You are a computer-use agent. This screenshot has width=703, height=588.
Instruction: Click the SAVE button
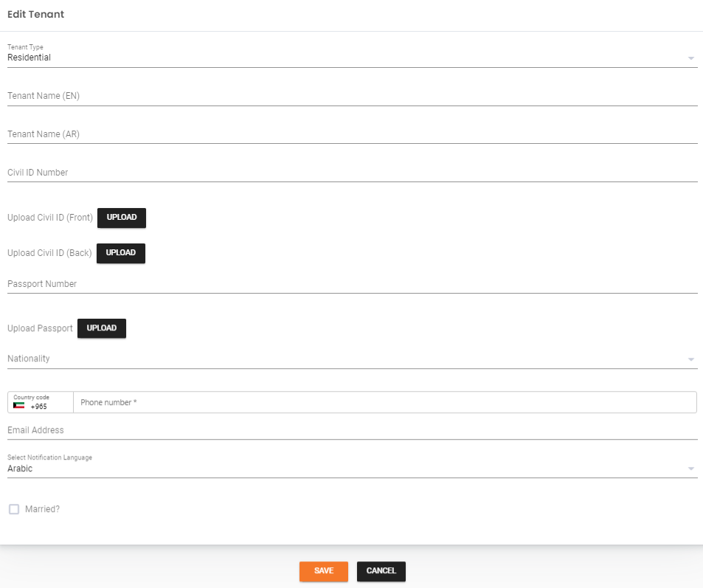(x=323, y=570)
